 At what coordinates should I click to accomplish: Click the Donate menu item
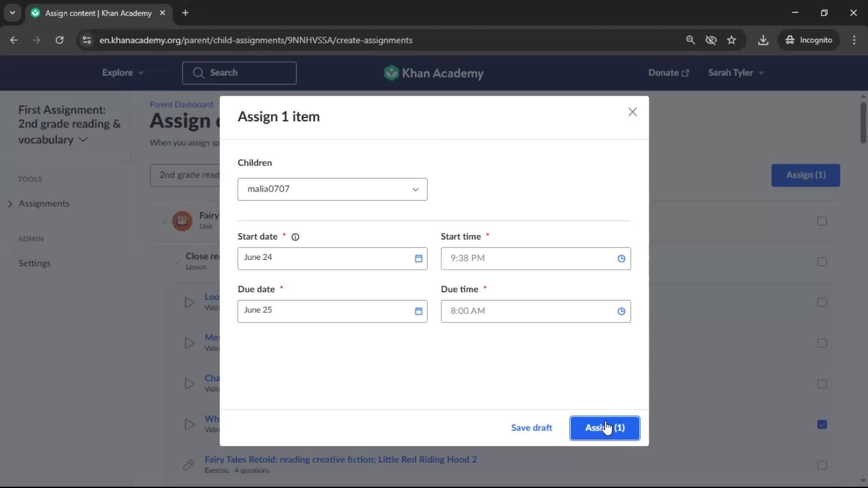(668, 73)
